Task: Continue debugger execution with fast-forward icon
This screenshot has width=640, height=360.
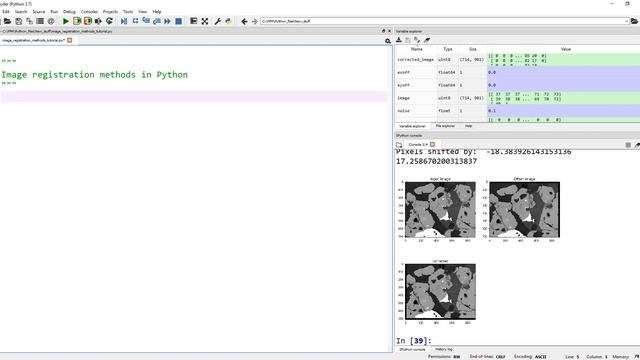Action: [x=167, y=21]
